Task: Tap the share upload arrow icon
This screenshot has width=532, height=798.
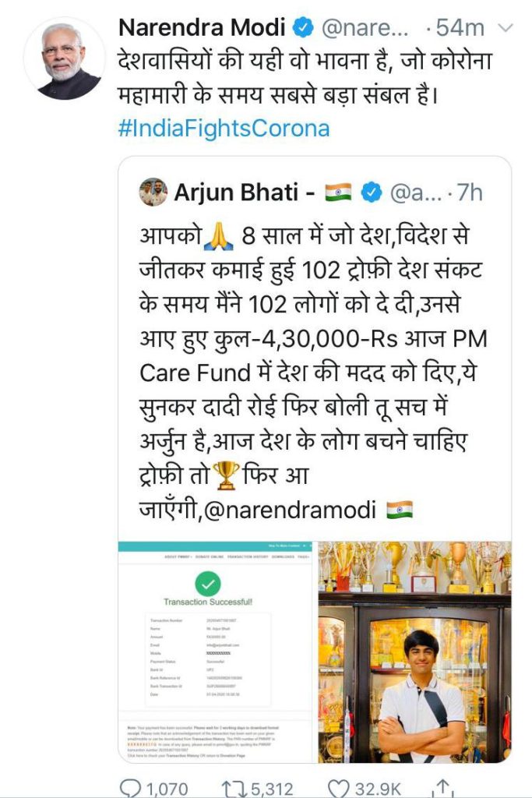Action: tap(443, 789)
